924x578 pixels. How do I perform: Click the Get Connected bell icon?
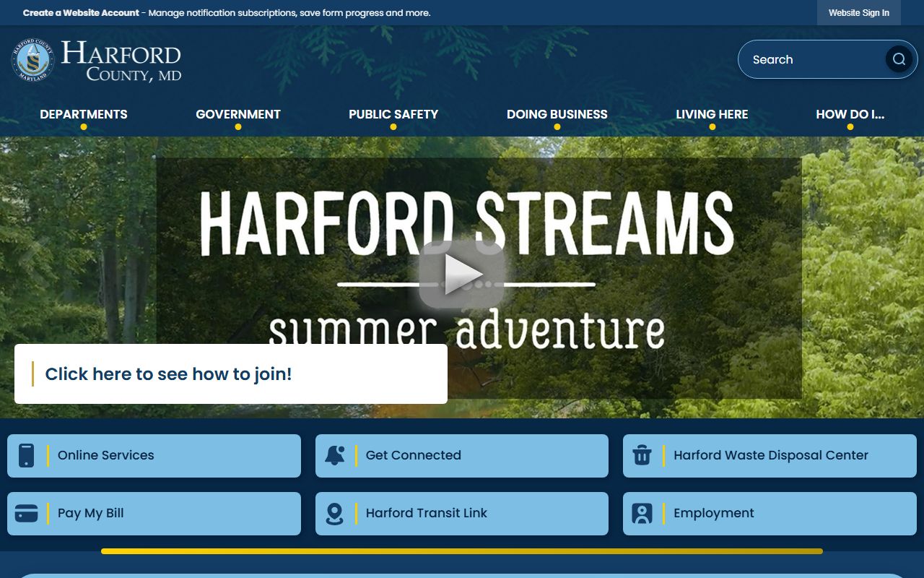334,456
